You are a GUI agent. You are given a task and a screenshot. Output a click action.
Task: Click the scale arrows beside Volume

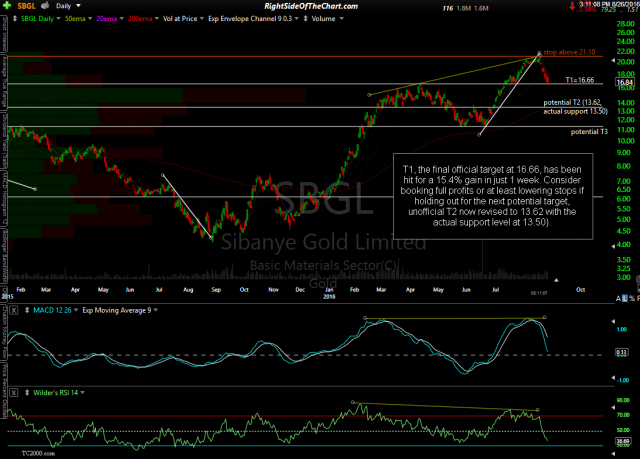tap(305, 19)
